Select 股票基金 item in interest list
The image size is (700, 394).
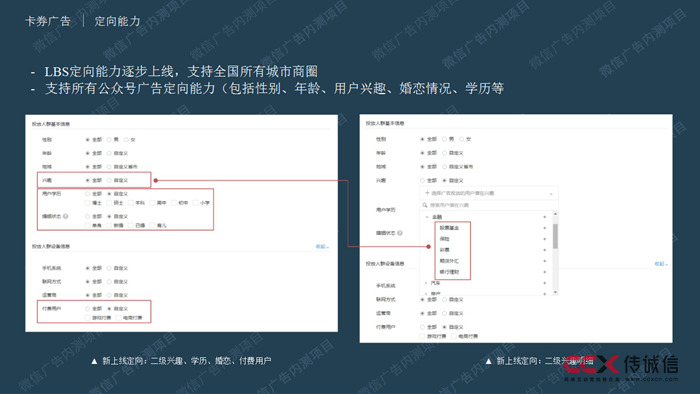coord(449,228)
